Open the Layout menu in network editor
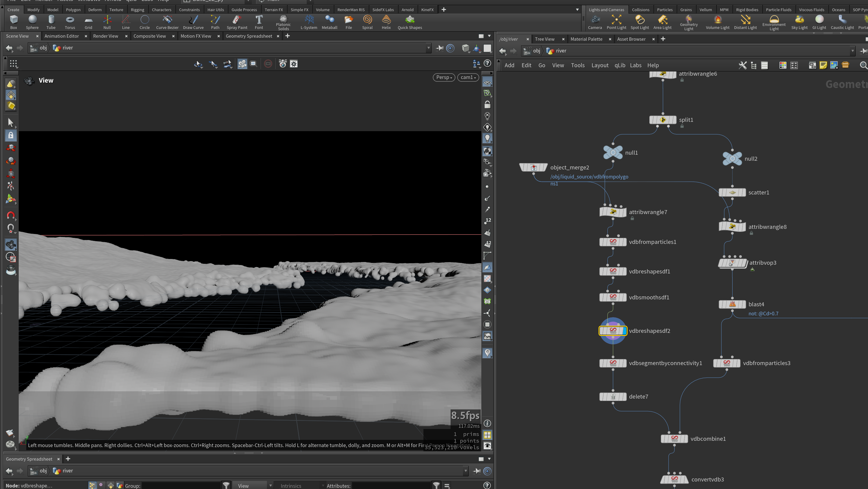Screen dimensions: 868x489 (x=600, y=65)
